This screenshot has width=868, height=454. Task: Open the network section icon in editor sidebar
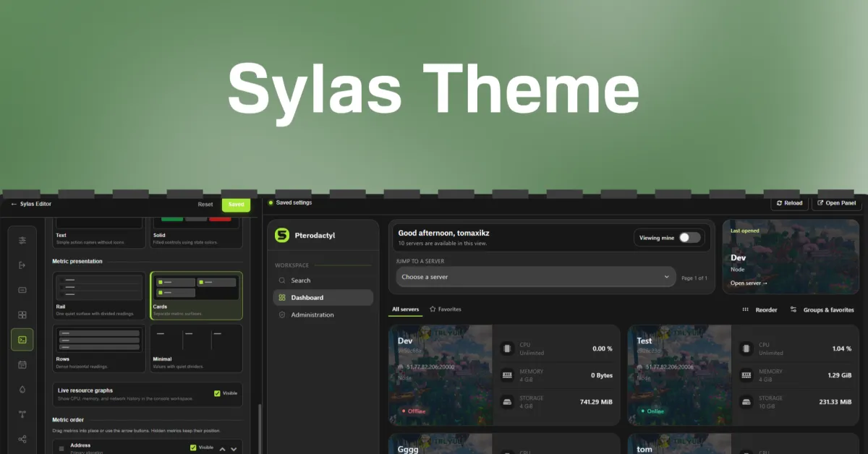22,414
